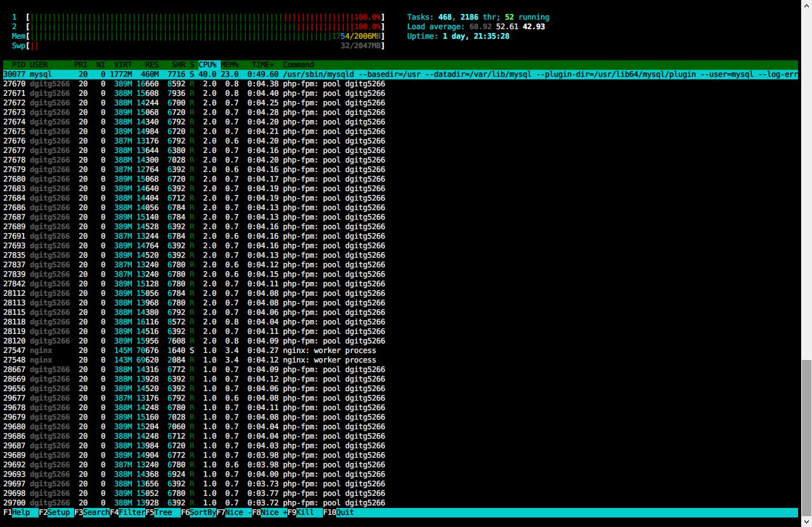The image size is (812, 527).
Task: Select php-fpm process with PID 29680
Action: click(x=194, y=427)
